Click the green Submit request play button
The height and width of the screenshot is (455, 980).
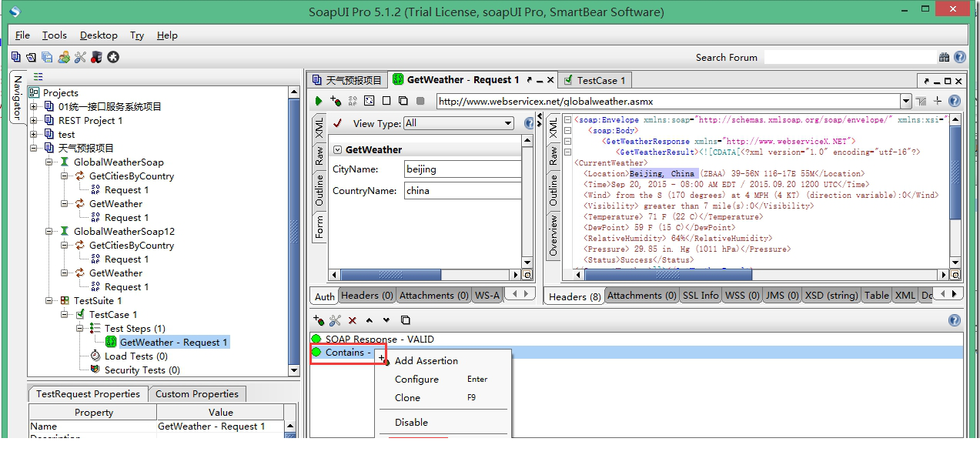(319, 101)
